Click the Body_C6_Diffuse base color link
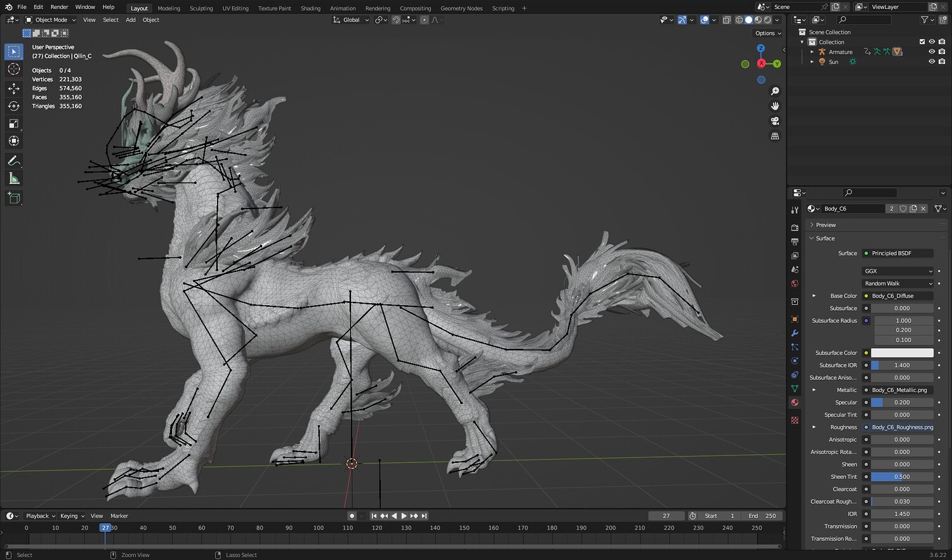The height and width of the screenshot is (560, 952). pos(898,296)
